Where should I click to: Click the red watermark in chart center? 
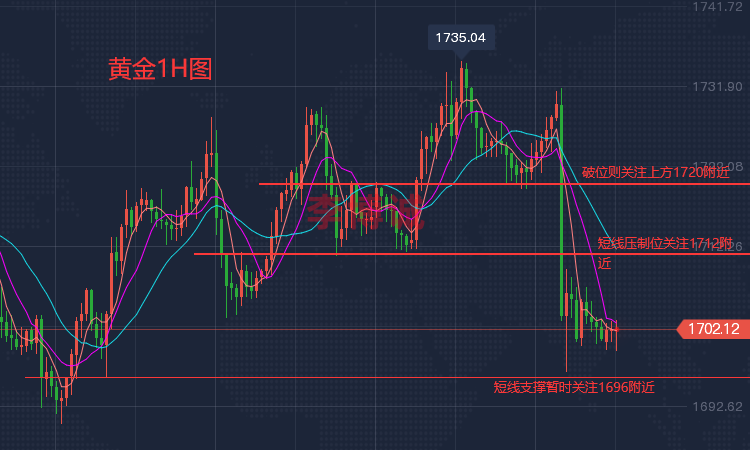(350, 210)
